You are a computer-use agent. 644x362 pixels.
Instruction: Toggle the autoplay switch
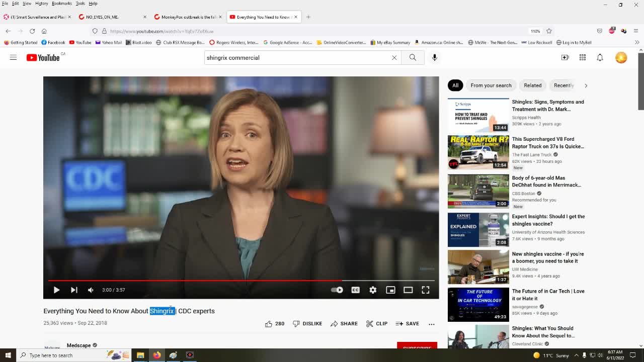point(337,290)
